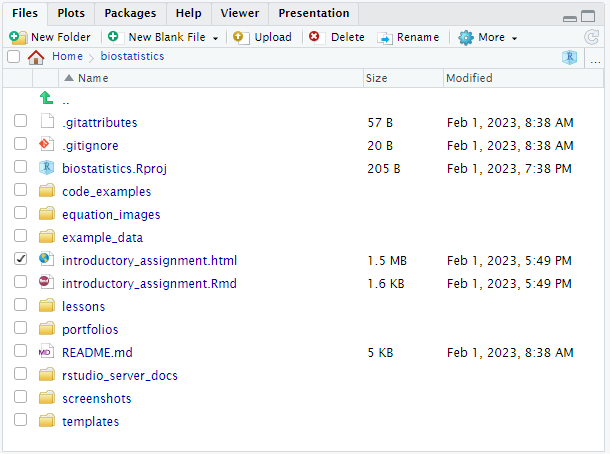Toggle the select-all files checkbox
The height and width of the screenshot is (454, 610).
click(14, 57)
